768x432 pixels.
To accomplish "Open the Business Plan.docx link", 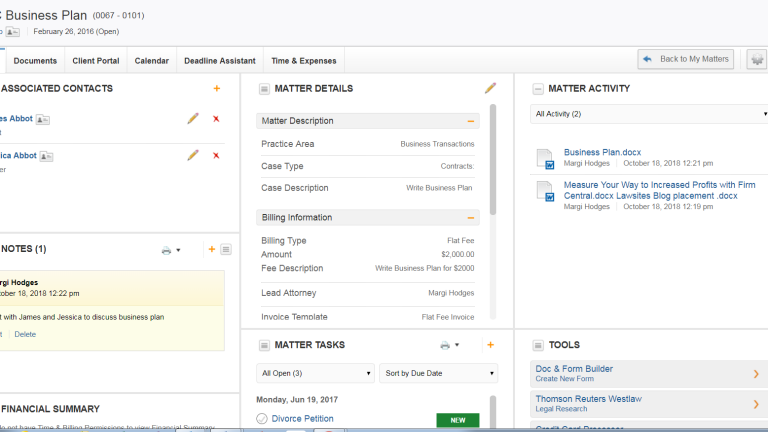I will [600, 152].
